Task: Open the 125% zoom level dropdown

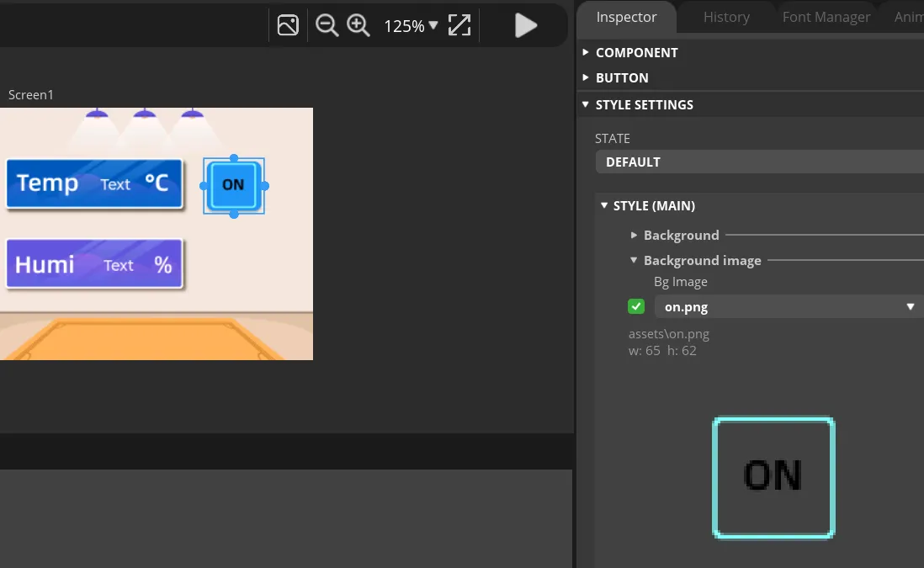Action: [x=411, y=25]
